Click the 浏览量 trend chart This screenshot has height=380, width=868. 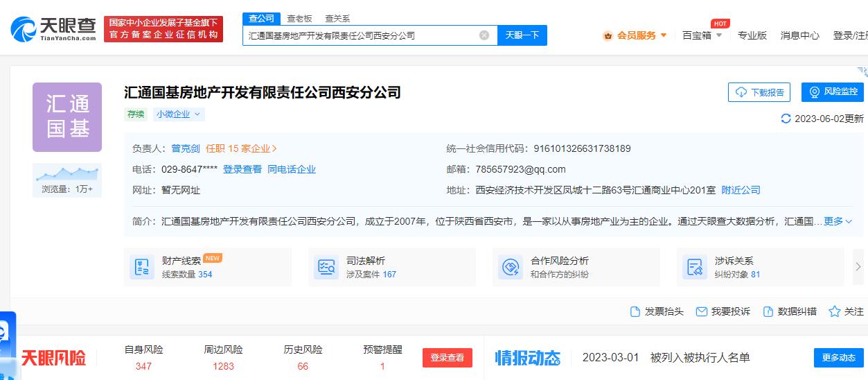67,173
